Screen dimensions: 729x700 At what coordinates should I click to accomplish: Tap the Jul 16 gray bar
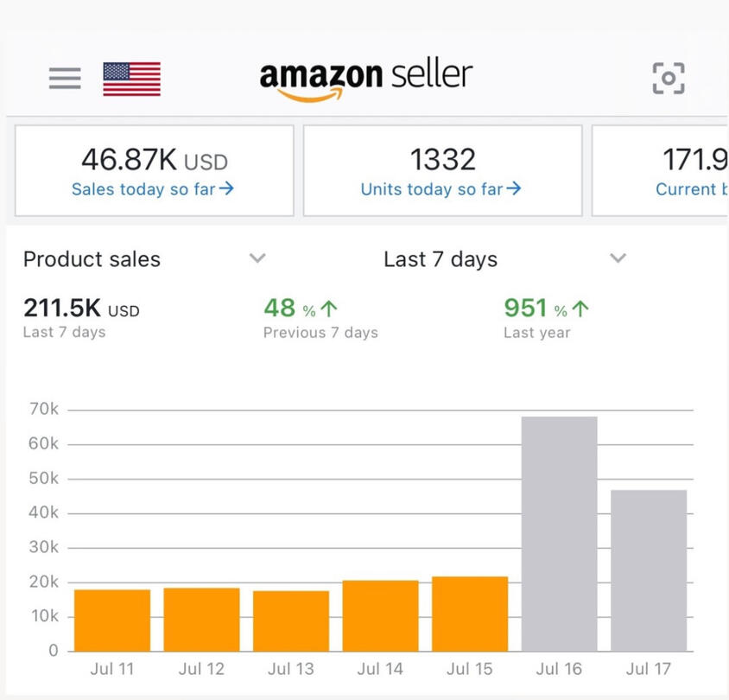tap(559, 533)
